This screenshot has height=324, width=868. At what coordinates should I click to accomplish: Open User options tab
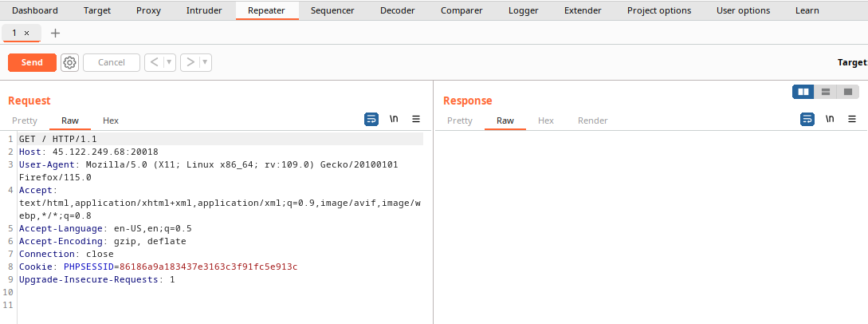pyautogui.click(x=744, y=10)
